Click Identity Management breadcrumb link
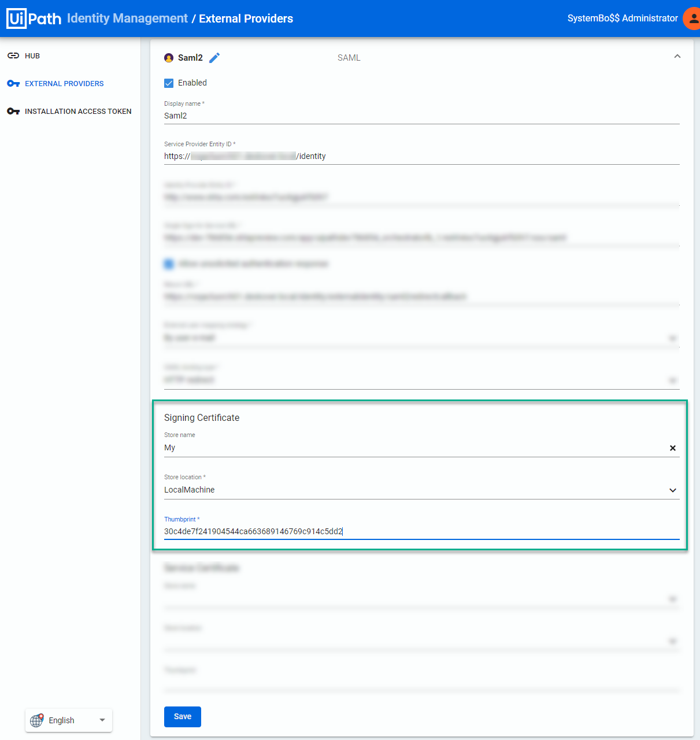This screenshot has width=700, height=740. (127, 18)
